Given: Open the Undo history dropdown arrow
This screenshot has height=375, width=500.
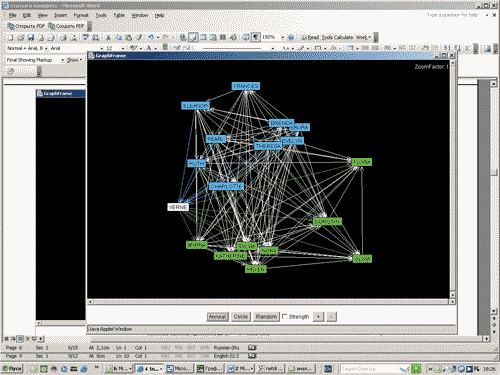Looking at the screenshot, I should (158, 37).
